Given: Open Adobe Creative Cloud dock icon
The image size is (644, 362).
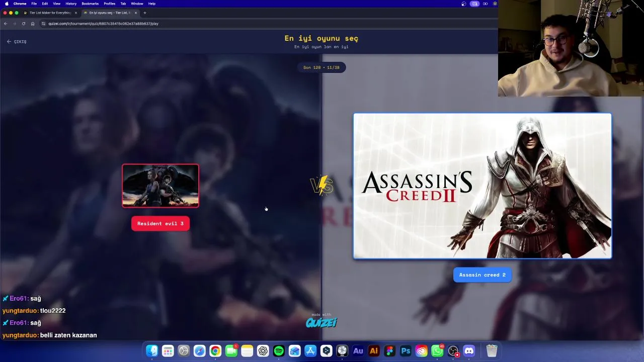Looking at the screenshot, I should pos(421,350).
